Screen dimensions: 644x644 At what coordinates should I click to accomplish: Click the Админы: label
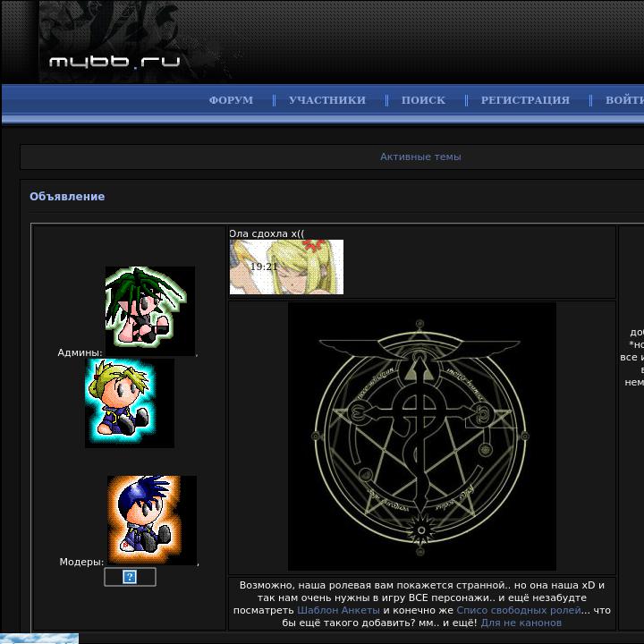[80, 352]
